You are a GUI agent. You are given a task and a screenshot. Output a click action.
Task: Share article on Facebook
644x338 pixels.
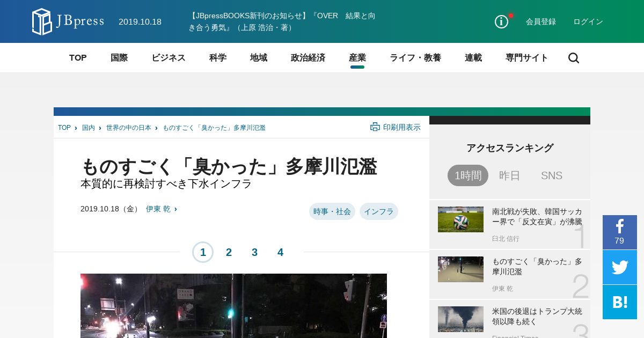pyautogui.click(x=620, y=232)
